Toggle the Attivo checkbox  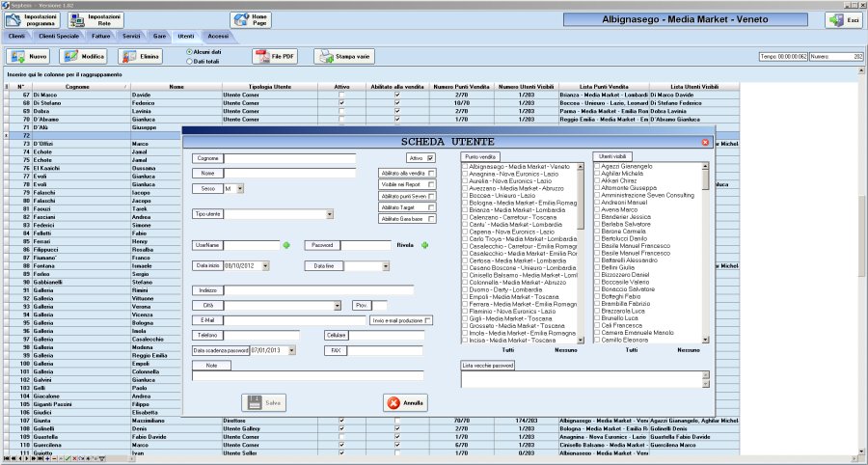click(430, 157)
